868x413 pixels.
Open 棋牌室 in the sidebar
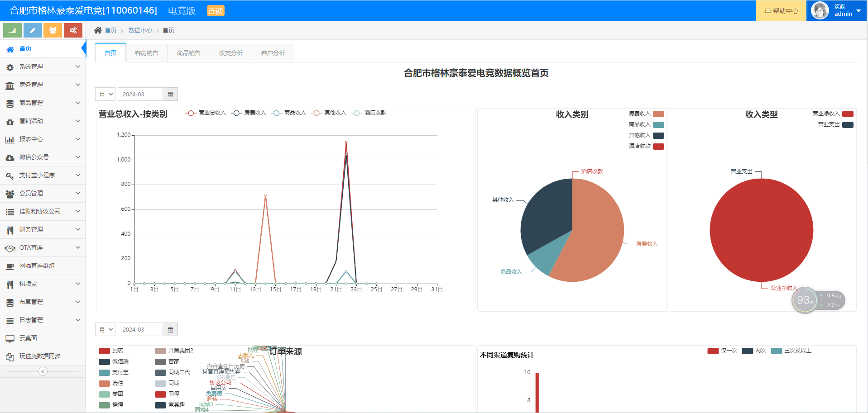pos(43,284)
